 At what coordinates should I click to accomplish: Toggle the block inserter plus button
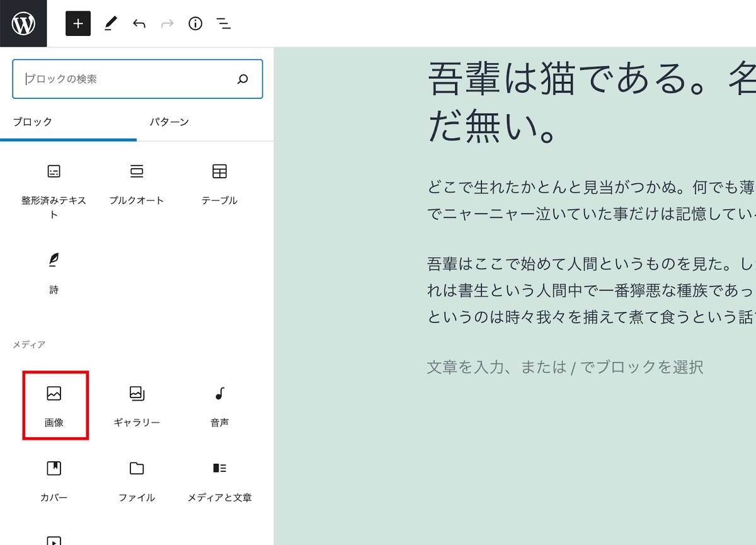point(78,23)
